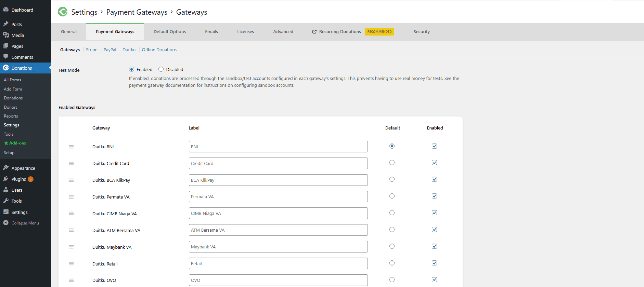Click the Users icon in sidebar
This screenshot has height=287, width=644.
pos(6,190)
